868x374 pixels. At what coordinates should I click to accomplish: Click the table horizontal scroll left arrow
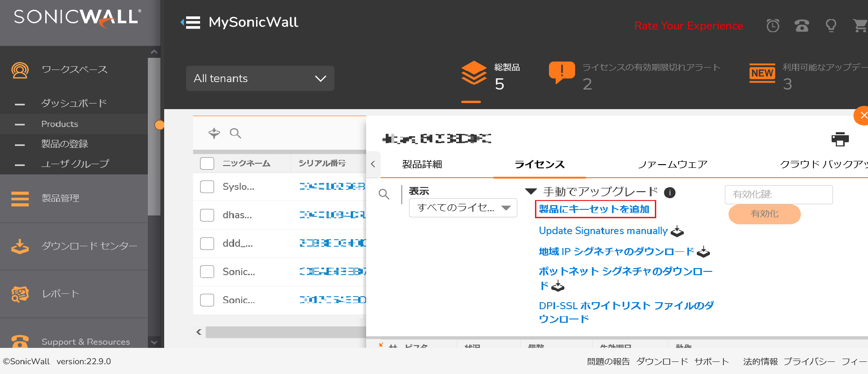coord(199,332)
